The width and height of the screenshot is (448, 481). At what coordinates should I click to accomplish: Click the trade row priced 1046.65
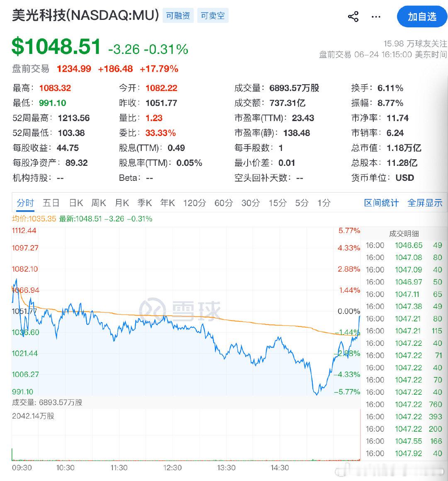point(404,245)
